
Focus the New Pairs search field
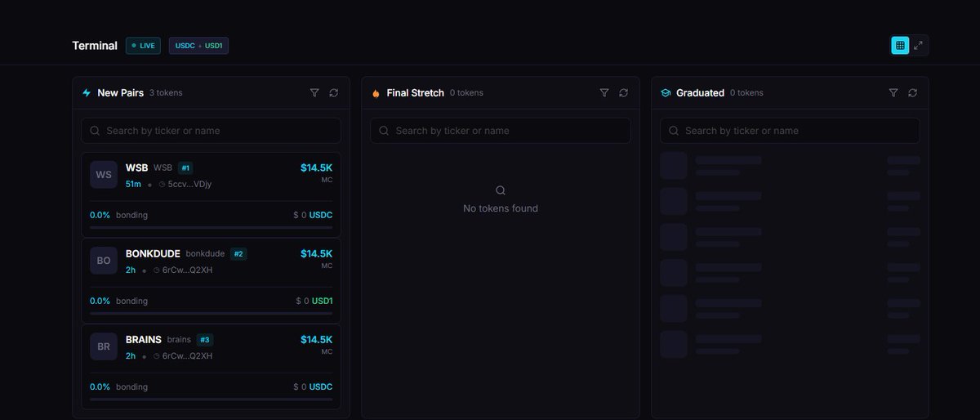pos(212,131)
